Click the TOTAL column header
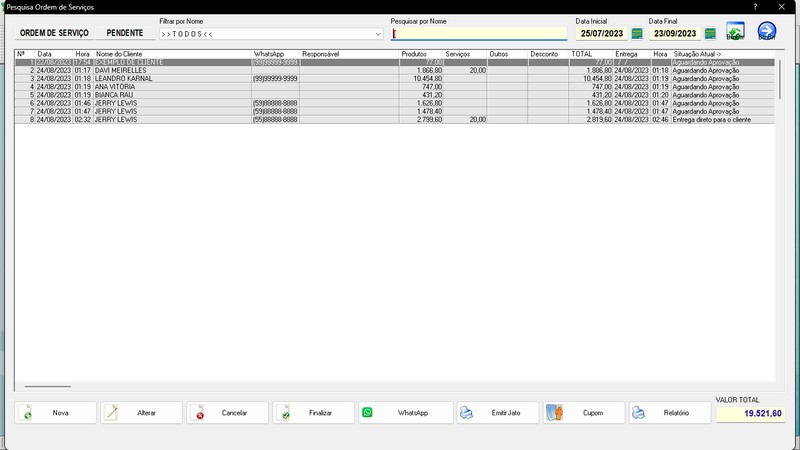The height and width of the screenshot is (450, 800). (591, 54)
